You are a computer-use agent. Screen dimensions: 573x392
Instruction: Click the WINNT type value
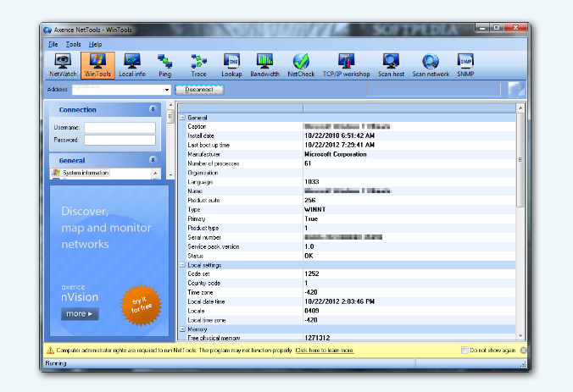tap(314, 209)
